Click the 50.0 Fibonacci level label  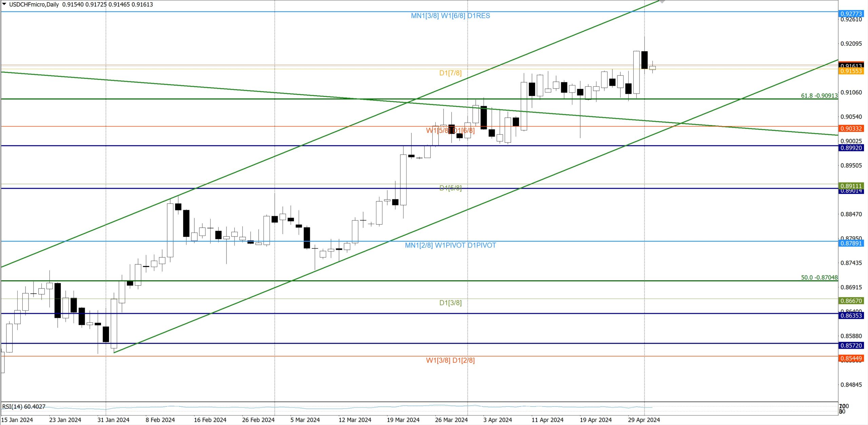[x=819, y=278]
